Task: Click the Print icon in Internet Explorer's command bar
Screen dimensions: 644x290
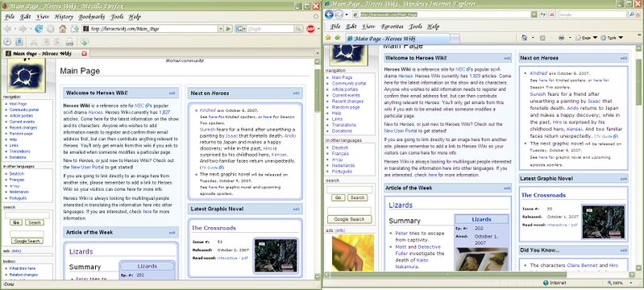Action: (x=561, y=38)
